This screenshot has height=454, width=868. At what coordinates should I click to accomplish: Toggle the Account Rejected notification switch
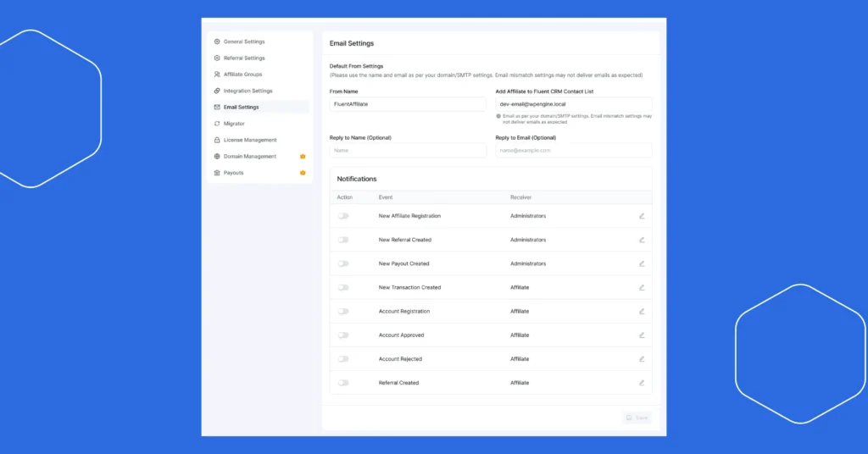pyautogui.click(x=343, y=359)
